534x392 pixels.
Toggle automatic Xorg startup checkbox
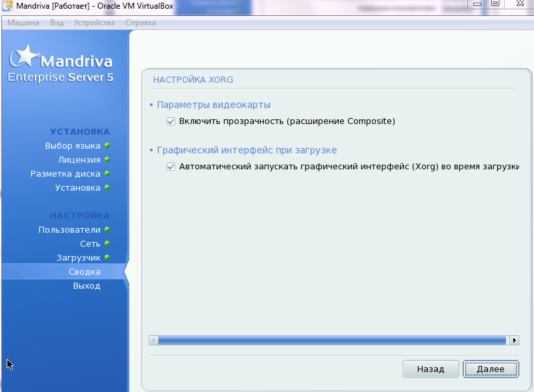(171, 167)
